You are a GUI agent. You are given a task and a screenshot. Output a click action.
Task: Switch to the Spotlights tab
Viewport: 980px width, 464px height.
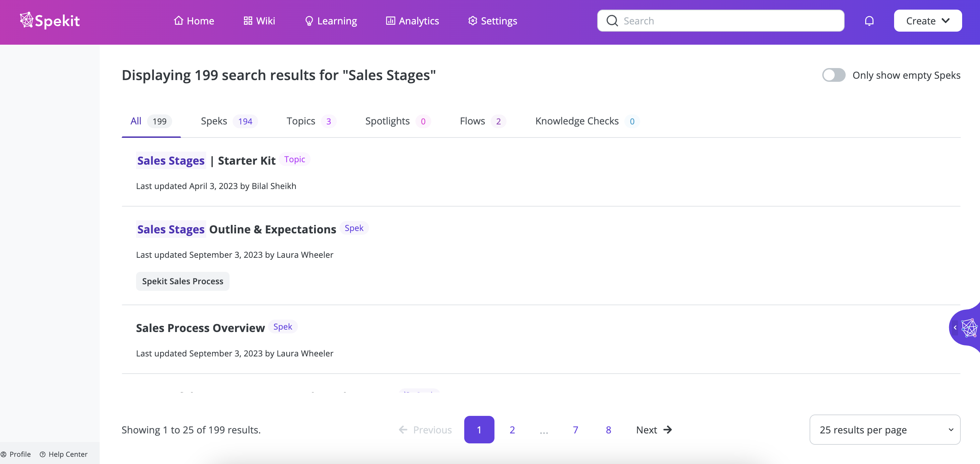point(398,121)
